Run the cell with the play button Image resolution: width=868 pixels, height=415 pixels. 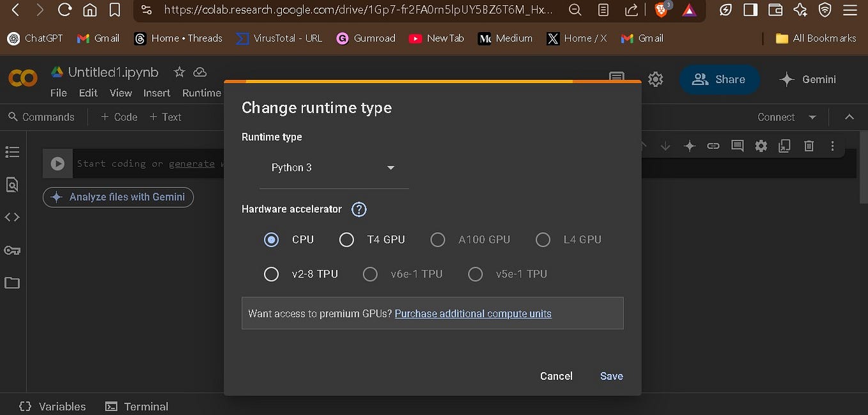pos(58,164)
